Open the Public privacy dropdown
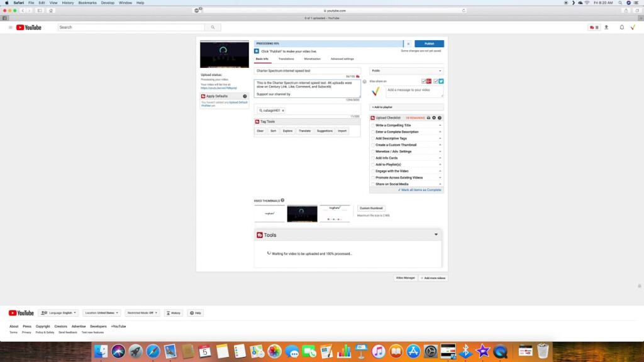This screenshot has width=644, height=362. click(406, 70)
